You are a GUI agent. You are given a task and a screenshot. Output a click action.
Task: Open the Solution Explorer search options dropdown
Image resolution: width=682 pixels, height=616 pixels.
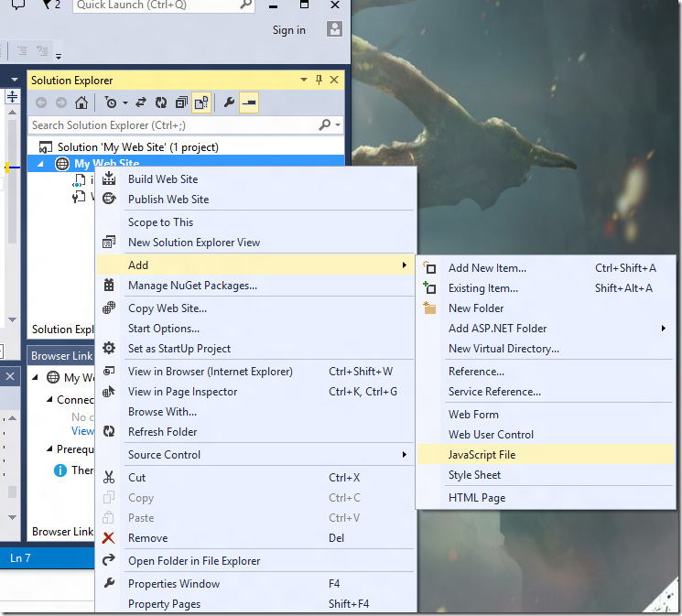pyautogui.click(x=338, y=125)
